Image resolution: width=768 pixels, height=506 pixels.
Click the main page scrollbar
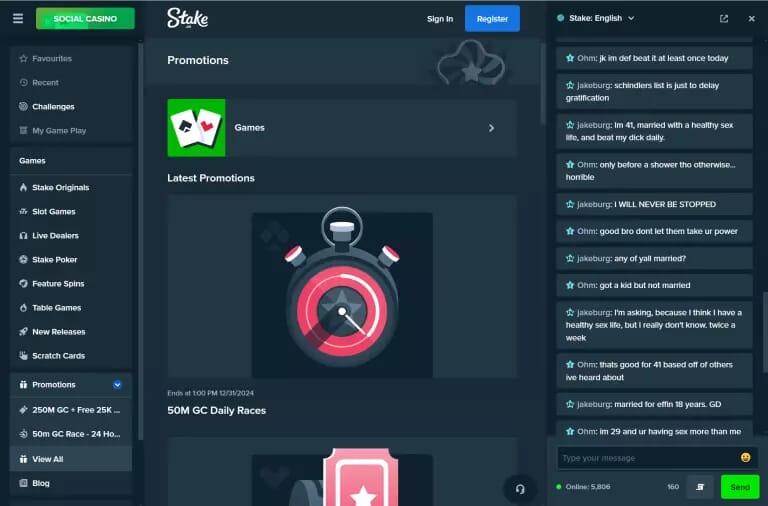click(x=543, y=83)
